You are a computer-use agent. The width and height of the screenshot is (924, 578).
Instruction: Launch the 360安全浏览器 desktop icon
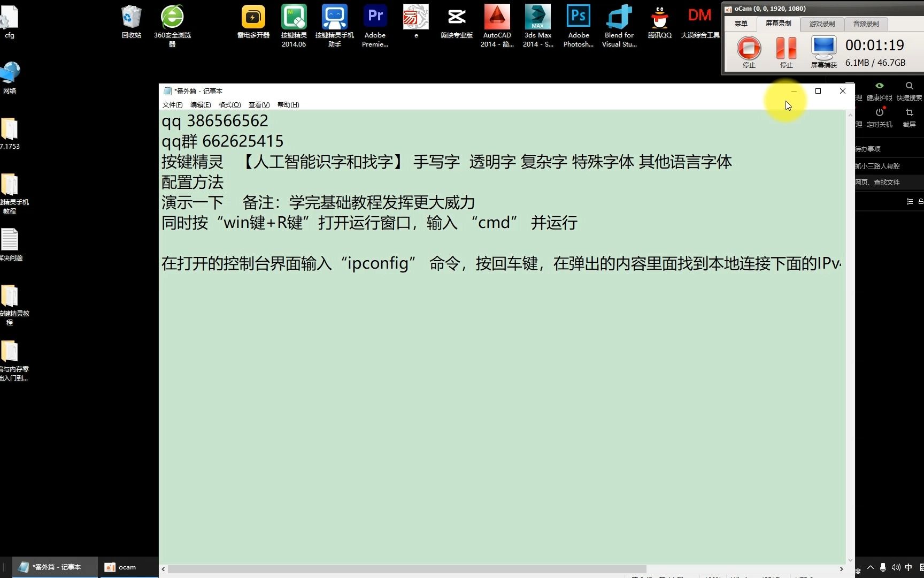coord(172,26)
